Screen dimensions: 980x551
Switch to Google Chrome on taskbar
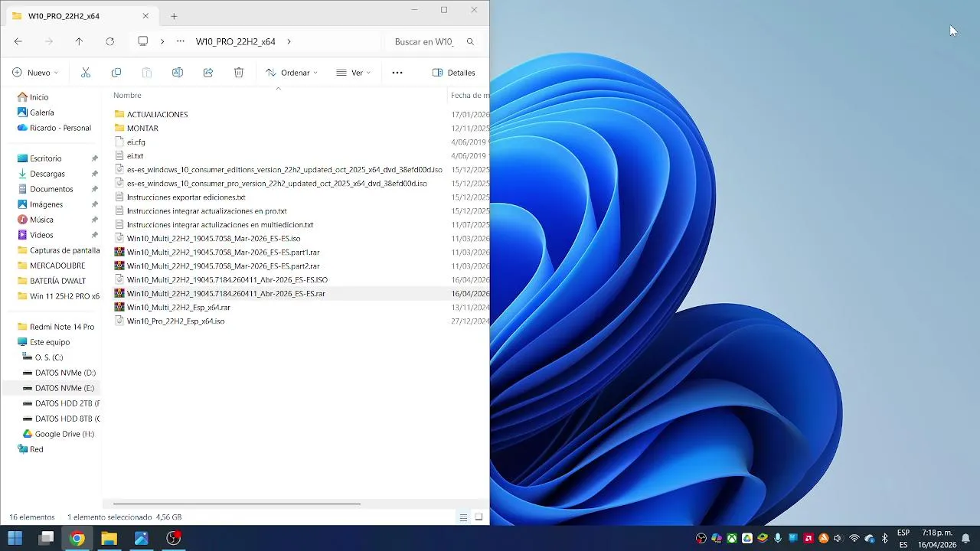coord(77,538)
